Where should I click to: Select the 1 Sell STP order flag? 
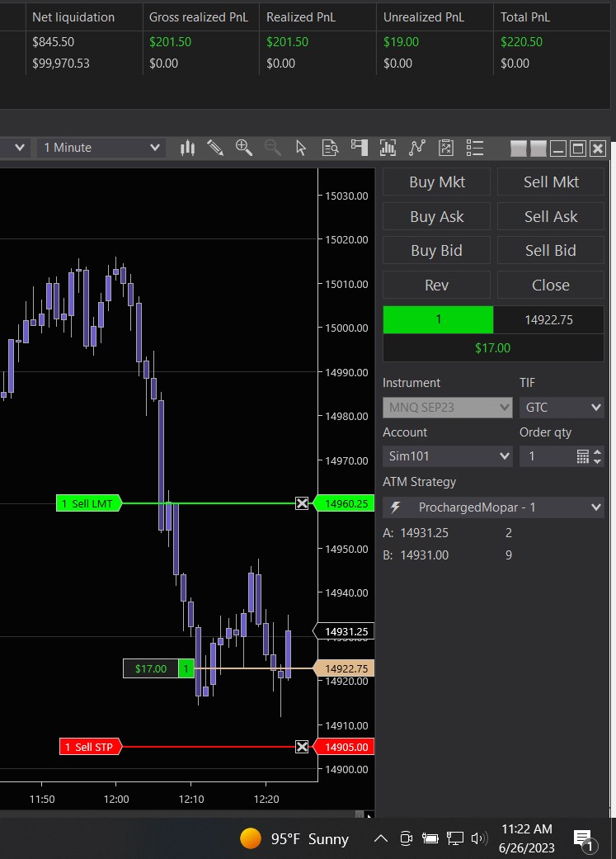[x=91, y=747]
